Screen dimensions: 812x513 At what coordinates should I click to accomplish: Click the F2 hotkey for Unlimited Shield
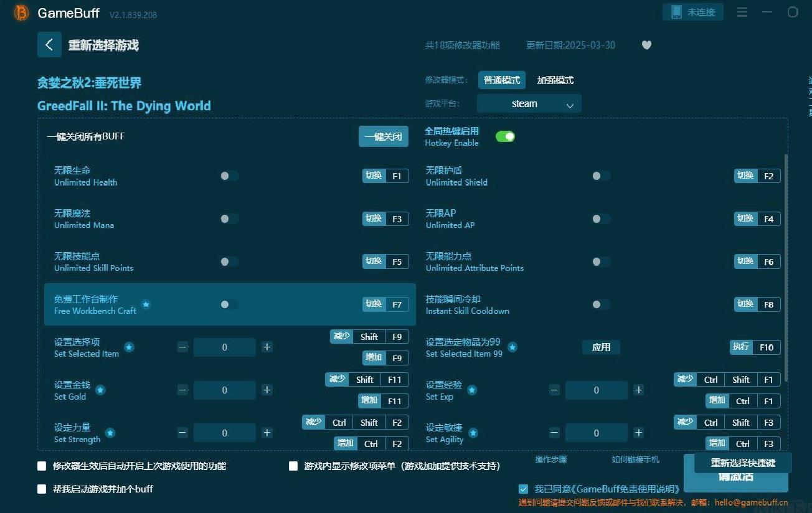[769, 176]
